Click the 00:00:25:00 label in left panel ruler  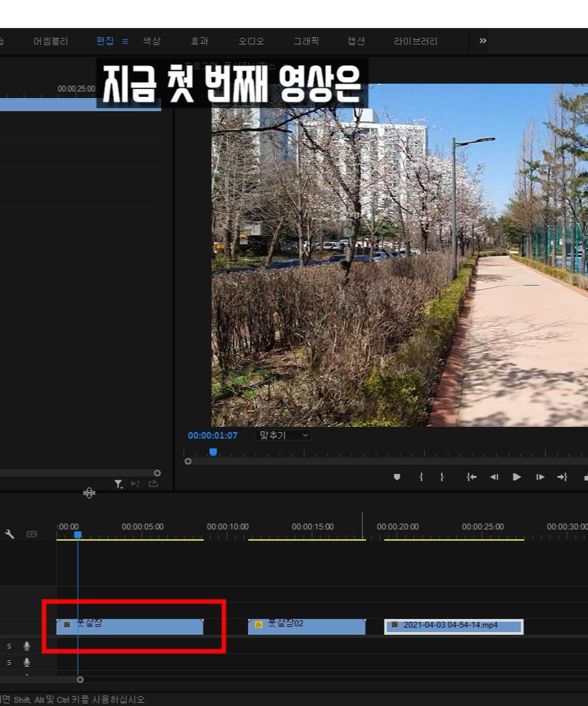pyautogui.click(x=76, y=89)
